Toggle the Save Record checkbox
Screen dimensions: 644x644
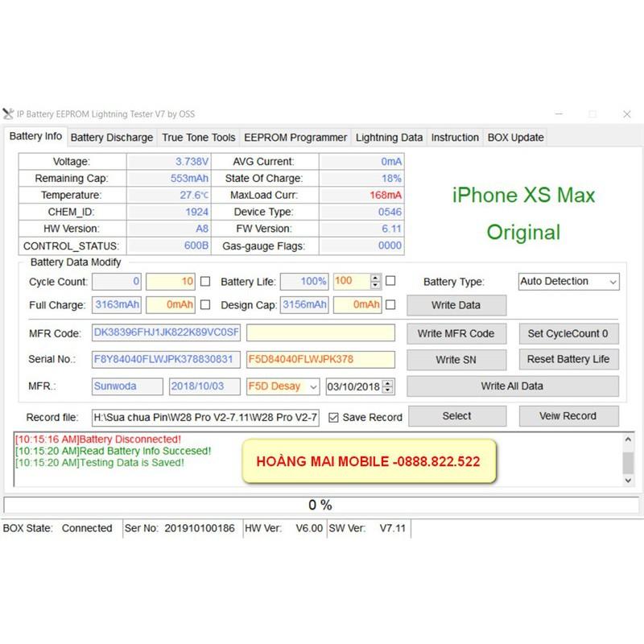[x=333, y=417]
